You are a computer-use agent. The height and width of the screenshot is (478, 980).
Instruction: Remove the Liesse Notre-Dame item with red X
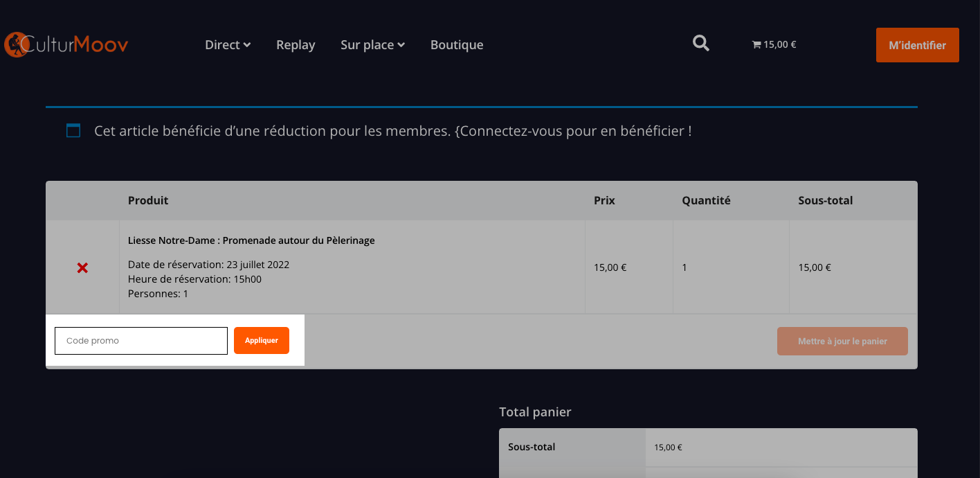(82, 267)
